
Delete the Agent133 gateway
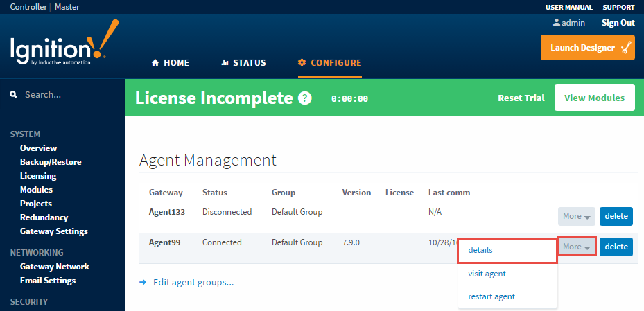616,216
